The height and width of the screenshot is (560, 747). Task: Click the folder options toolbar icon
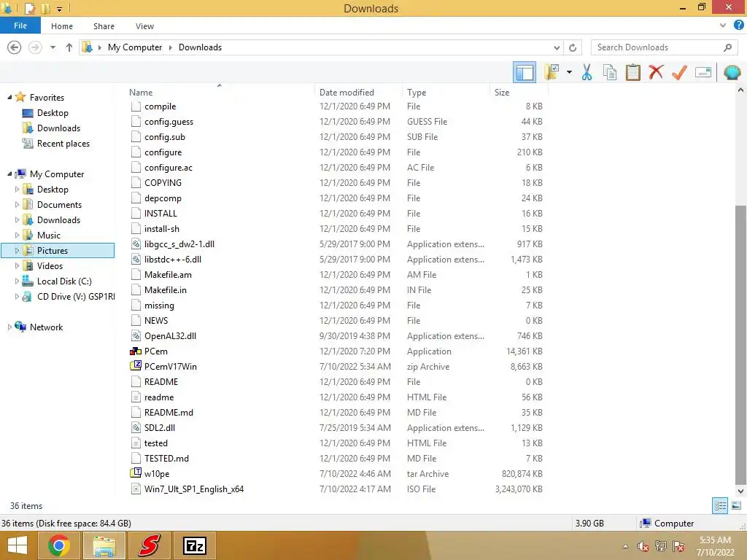pos(551,72)
